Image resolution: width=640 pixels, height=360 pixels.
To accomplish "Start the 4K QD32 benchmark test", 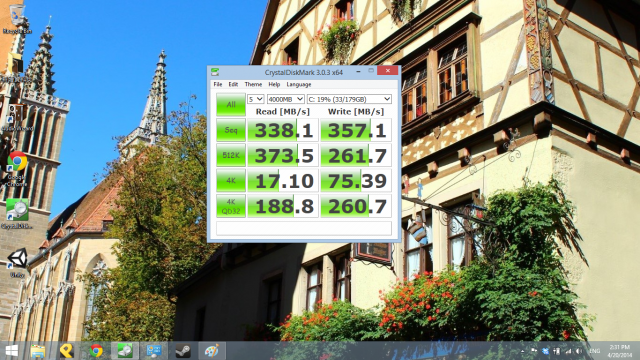I will 231,206.
